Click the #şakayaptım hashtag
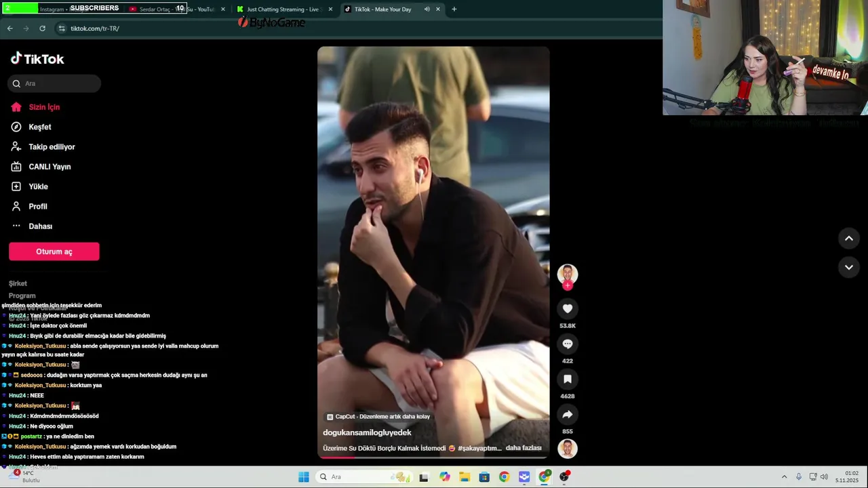868x488 pixels. pos(479,448)
